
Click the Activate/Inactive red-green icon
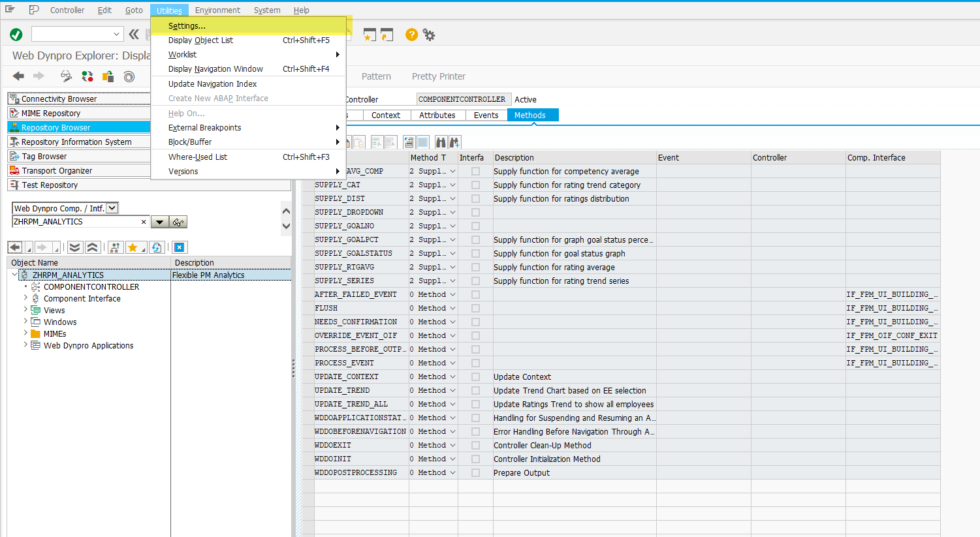[87, 76]
